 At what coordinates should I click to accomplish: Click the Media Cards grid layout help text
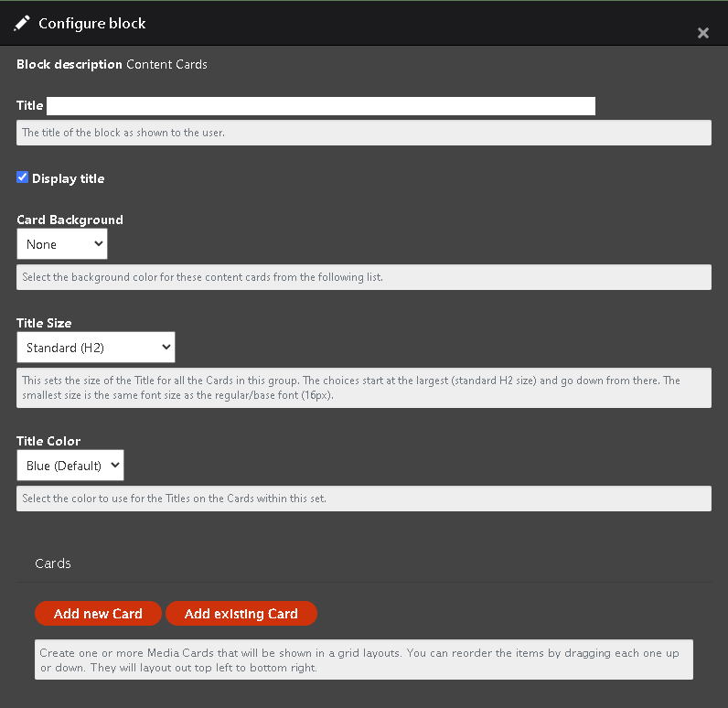coord(364,660)
